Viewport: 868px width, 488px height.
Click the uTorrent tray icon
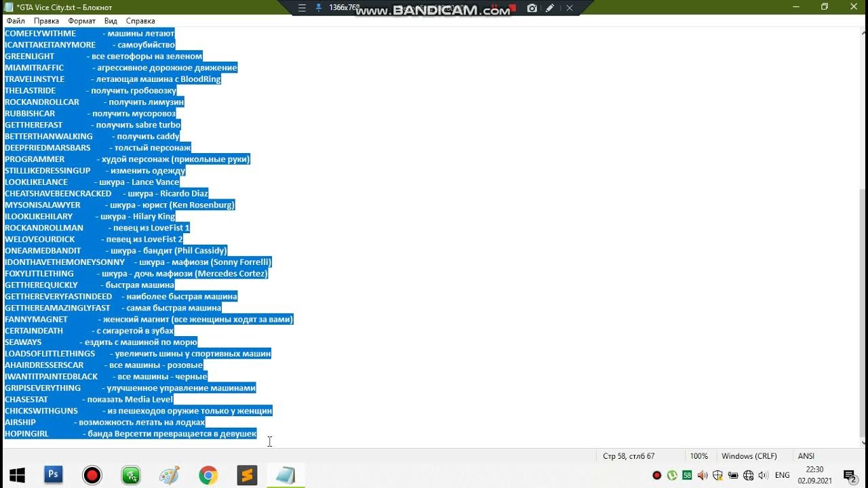672,475
